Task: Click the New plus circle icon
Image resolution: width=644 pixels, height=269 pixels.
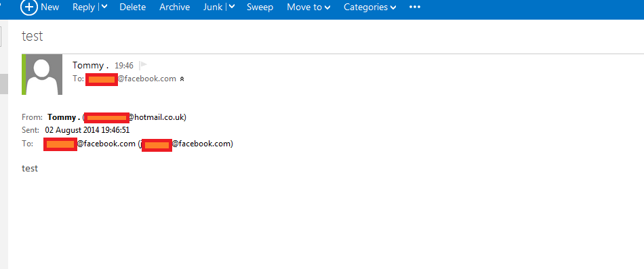Action: point(29,7)
